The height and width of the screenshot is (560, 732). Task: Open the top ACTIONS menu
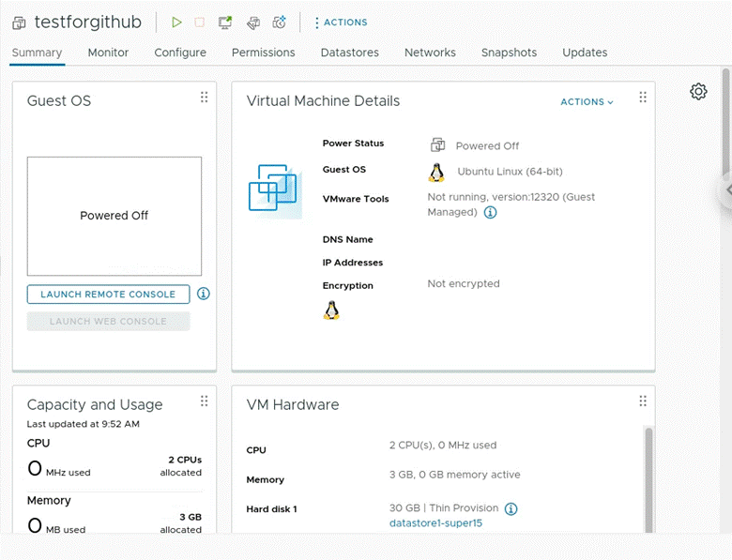345,23
